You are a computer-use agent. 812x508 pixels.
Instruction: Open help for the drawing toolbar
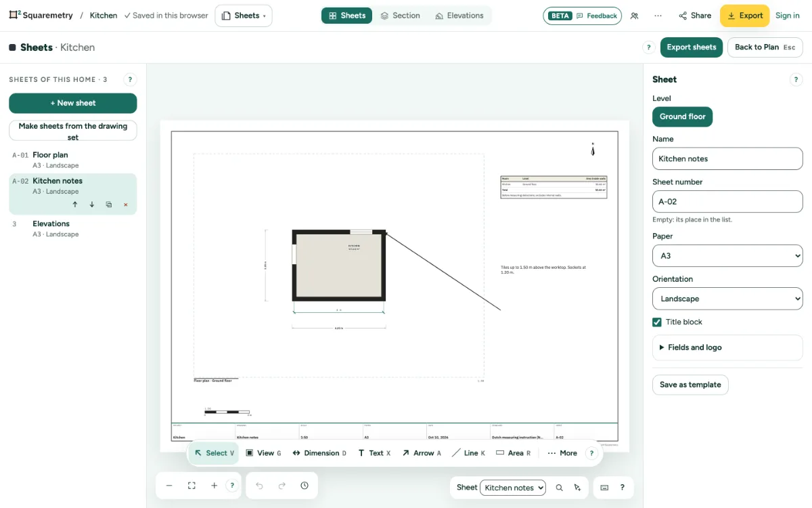tap(591, 453)
